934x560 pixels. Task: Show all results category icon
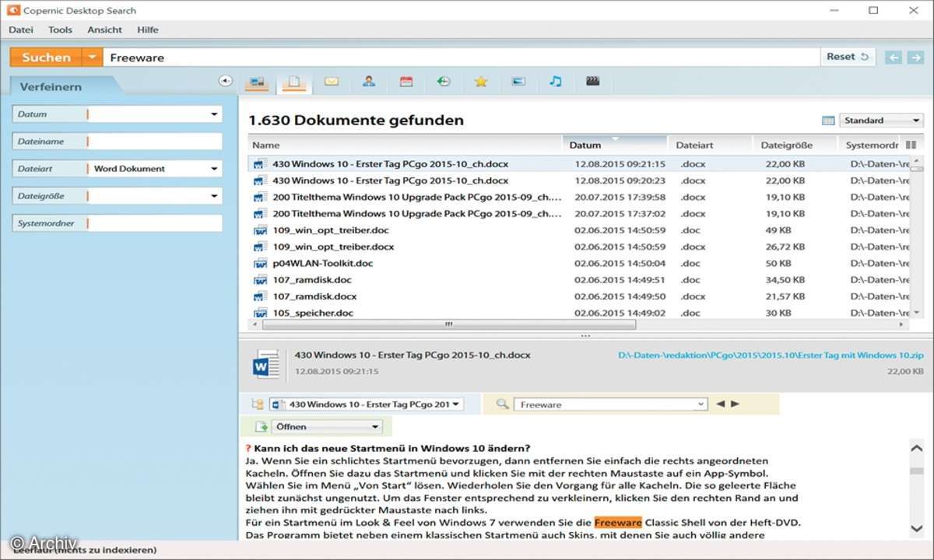[x=257, y=82]
